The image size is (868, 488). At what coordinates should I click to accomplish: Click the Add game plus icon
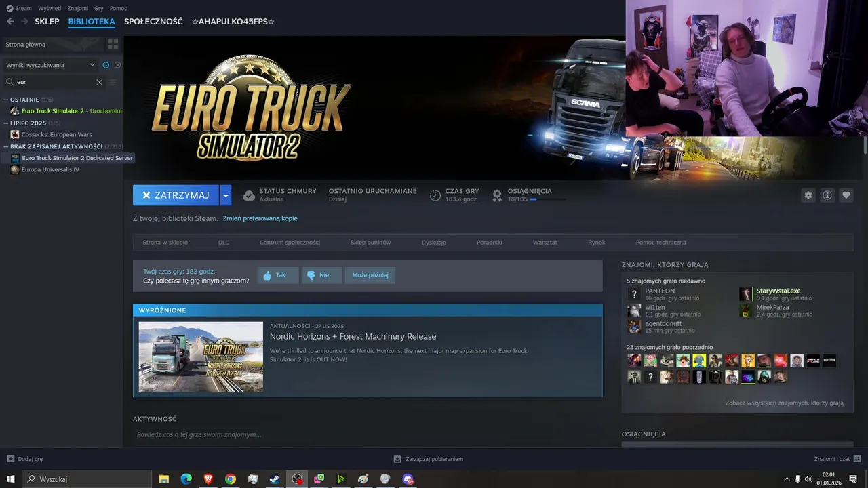tap(10, 459)
